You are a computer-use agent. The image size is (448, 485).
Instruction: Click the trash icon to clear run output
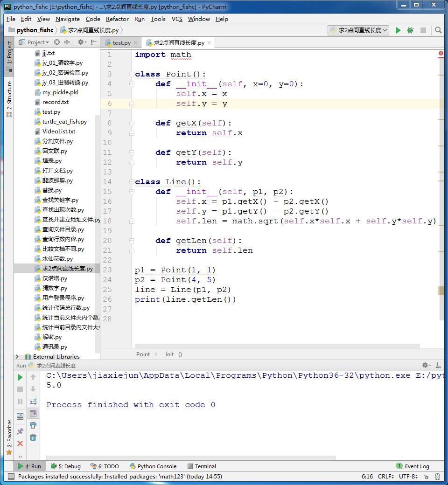click(x=33, y=437)
